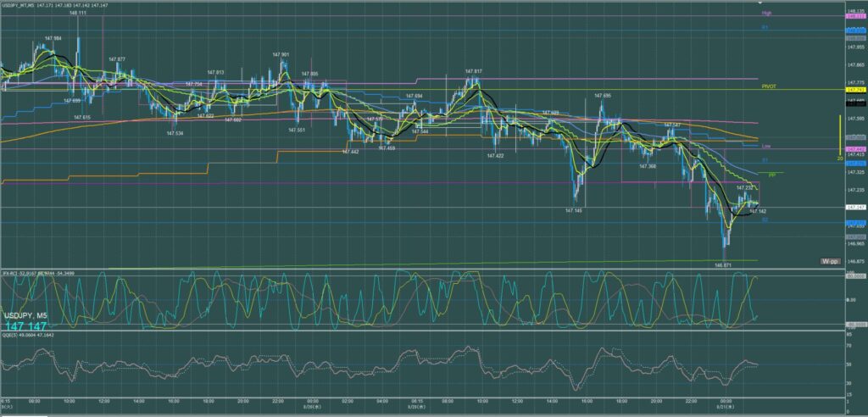Click the pink Low level label
The image size is (868, 417).
tap(766, 146)
